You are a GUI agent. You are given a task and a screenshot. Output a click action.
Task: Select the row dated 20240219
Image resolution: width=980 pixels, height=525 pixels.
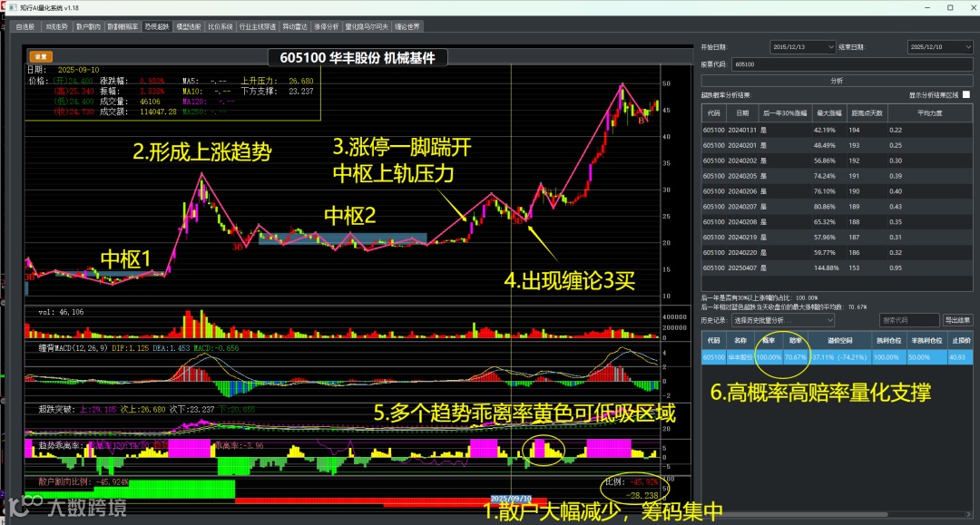tap(837, 238)
